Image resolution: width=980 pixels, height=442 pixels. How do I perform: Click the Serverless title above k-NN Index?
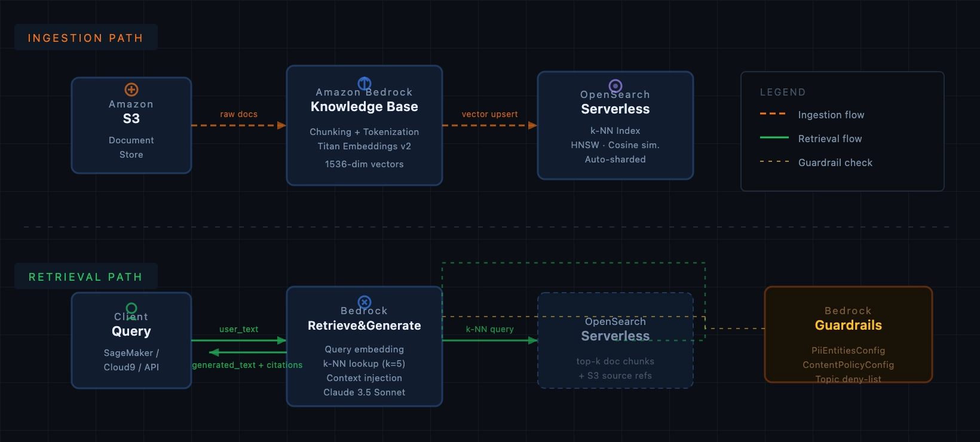615,109
